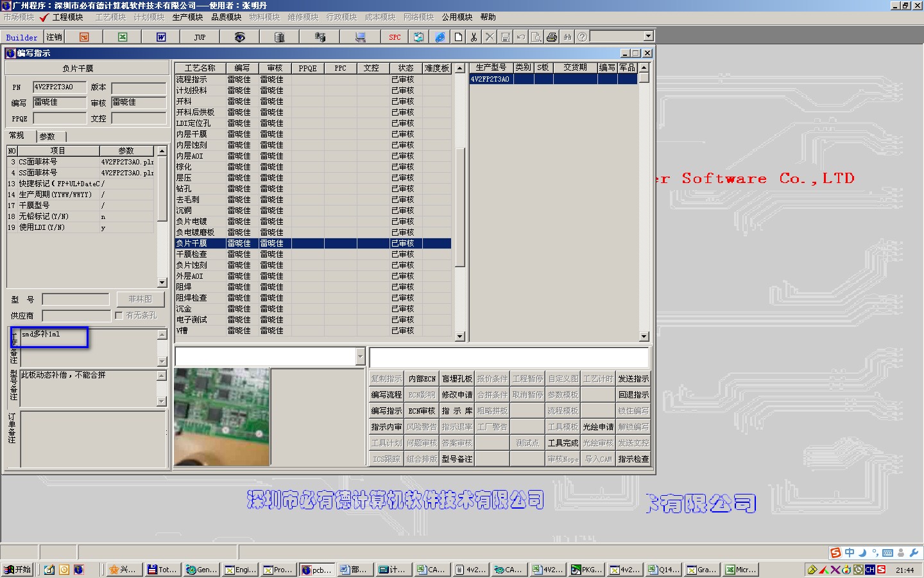Click the 内部ECN button
The width and height of the screenshot is (924, 578).
(422, 379)
